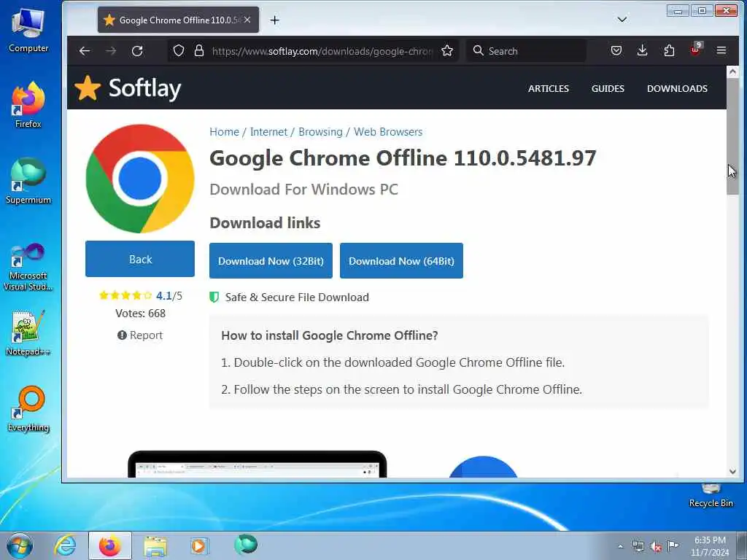Open the DOWNLOADS menu item
Image resolution: width=747 pixels, height=560 pixels.
pyautogui.click(x=677, y=88)
